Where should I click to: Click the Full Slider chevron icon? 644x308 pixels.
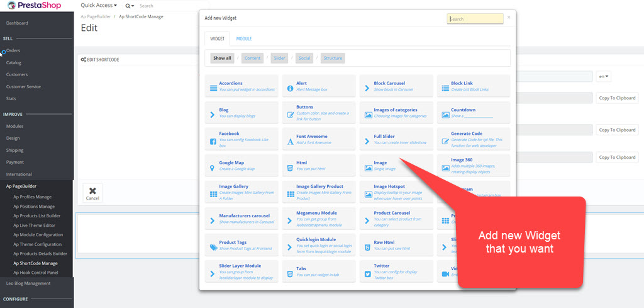[367, 142]
